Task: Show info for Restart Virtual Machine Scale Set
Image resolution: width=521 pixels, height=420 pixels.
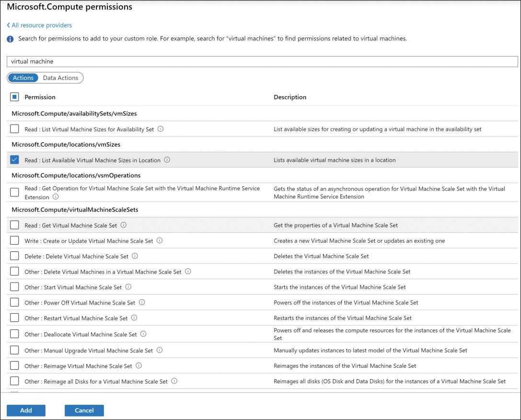Action: (134, 318)
